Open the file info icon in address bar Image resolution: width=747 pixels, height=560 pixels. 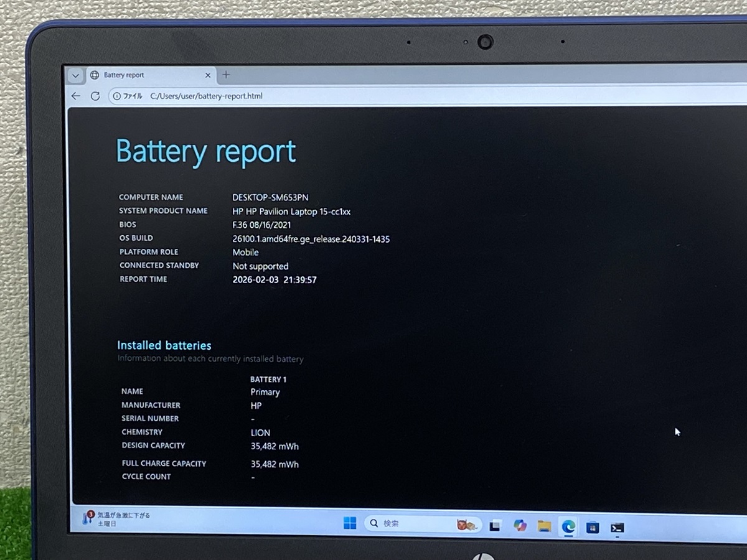click(117, 96)
